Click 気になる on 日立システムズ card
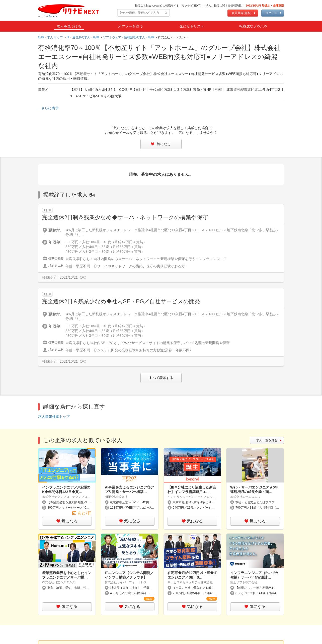Screen dimensions: 322x644 (67, 607)
